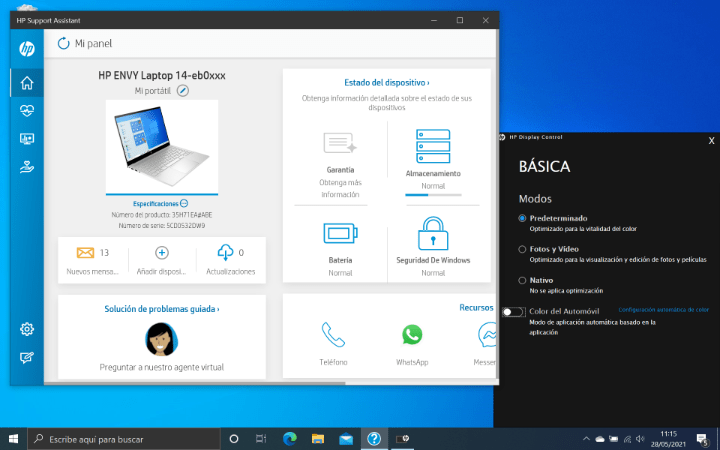Screen dimensions: 720x450
Task: Open the support hand icon in sidebar
Action: 27,167
